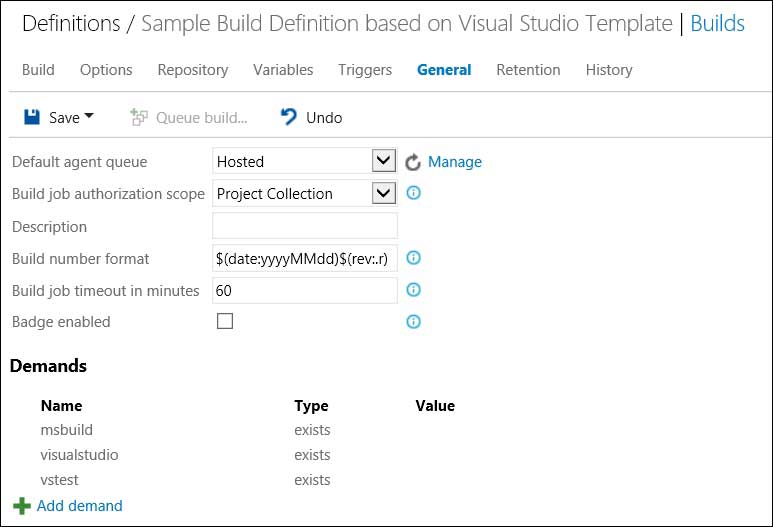Click the Description text field
Image resolution: width=773 pixels, height=527 pixels.
point(305,226)
